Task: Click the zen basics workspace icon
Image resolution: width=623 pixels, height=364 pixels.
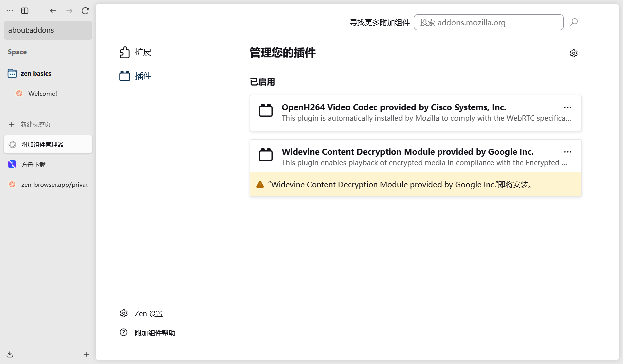Action: click(x=12, y=73)
